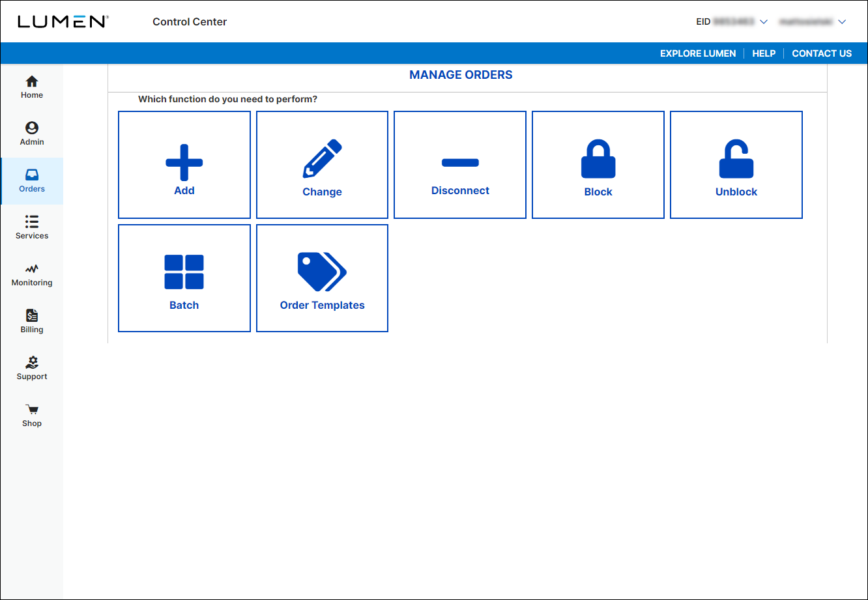Click the Add plus icon
The height and width of the screenshot is (600, 868).
[x=184, y=162]
